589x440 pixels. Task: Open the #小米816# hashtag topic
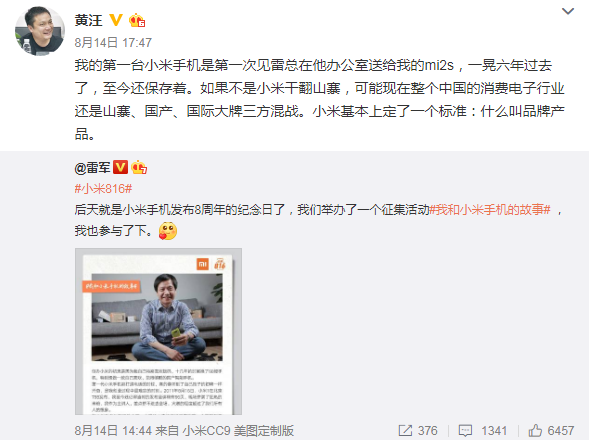point(103,189)
